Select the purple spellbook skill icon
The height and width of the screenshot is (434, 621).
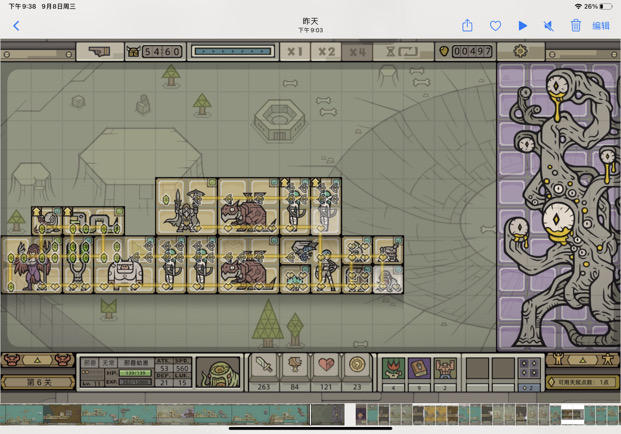point(419,368)
